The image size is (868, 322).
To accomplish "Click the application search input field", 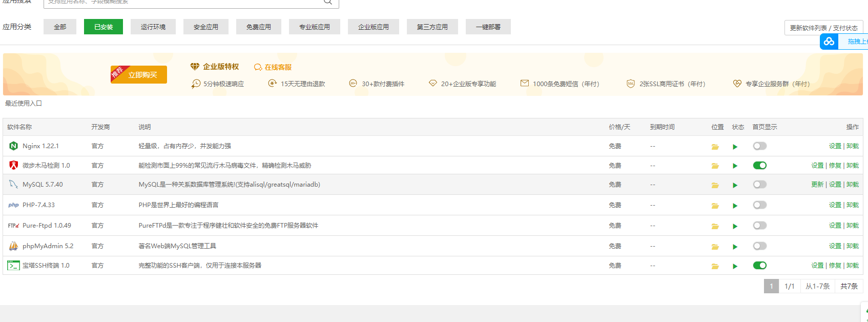I will point(184,3).
